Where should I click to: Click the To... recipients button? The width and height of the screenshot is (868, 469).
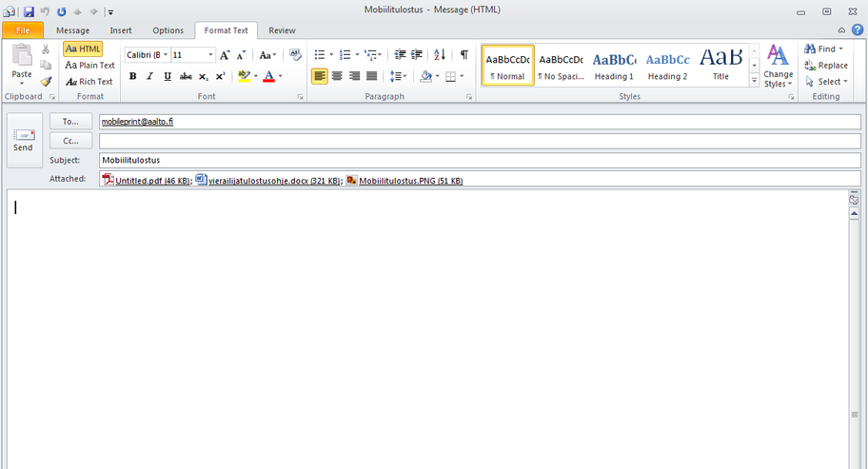tap(70, 122)
